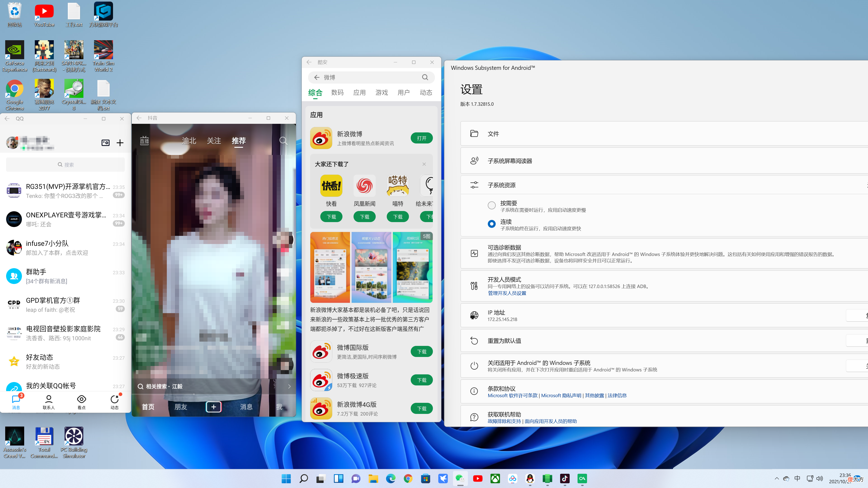Screen dimensions: 868x488
Task: Open the 文件 row in WSA settings
Action: (x=664, y=134)
